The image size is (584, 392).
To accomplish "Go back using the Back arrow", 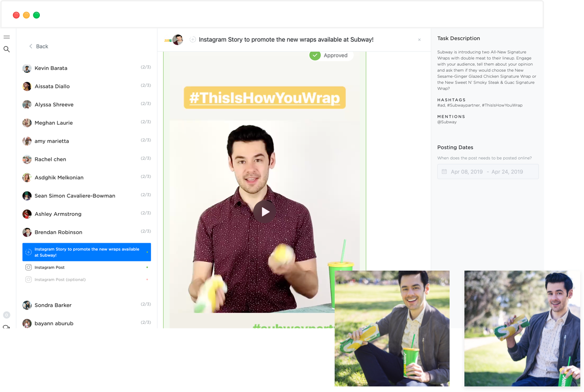I will click(38, 46).
